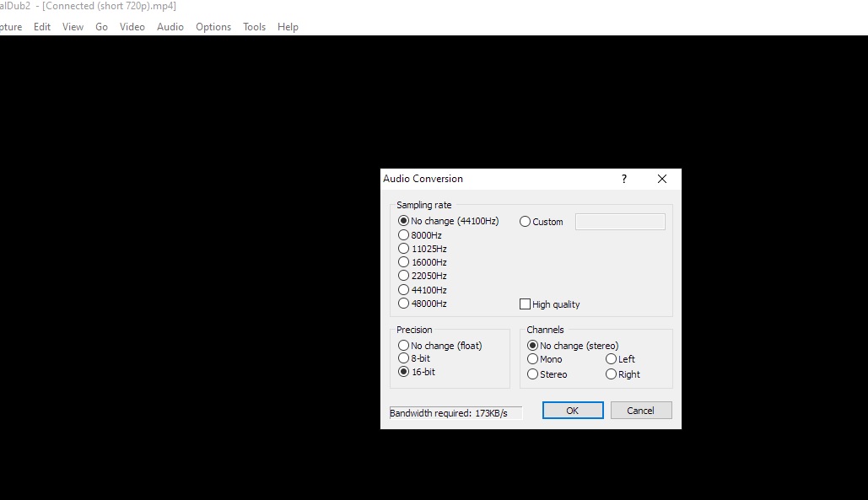The width and height of the screenshot is (868, 500).
Task: Open the Help menu
Action: (288, 26)
